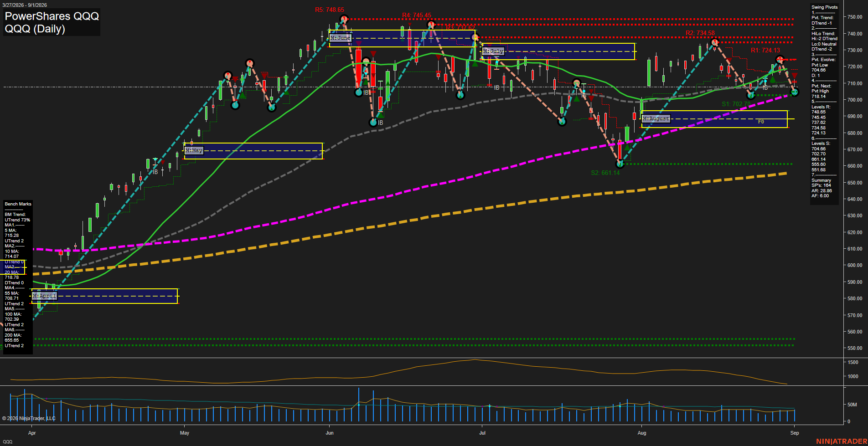Click the swing low pivot marker at S2

620,164
